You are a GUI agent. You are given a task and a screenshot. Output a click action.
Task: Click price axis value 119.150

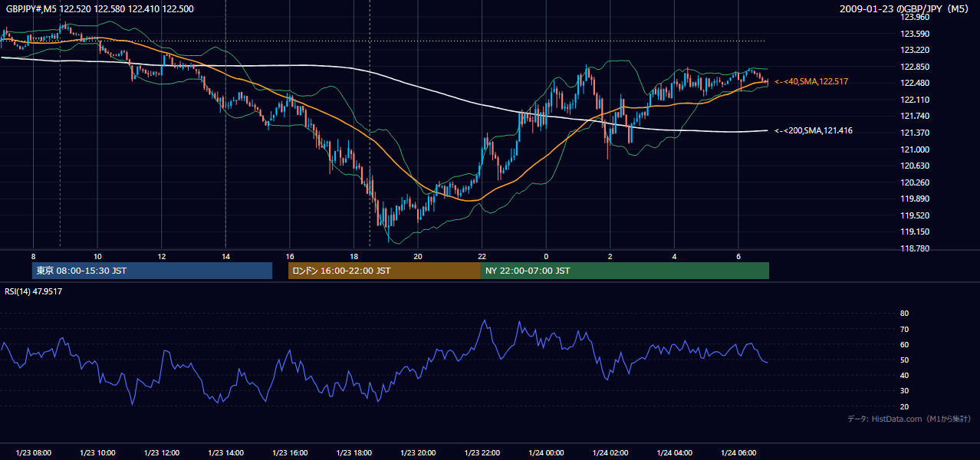914,232
